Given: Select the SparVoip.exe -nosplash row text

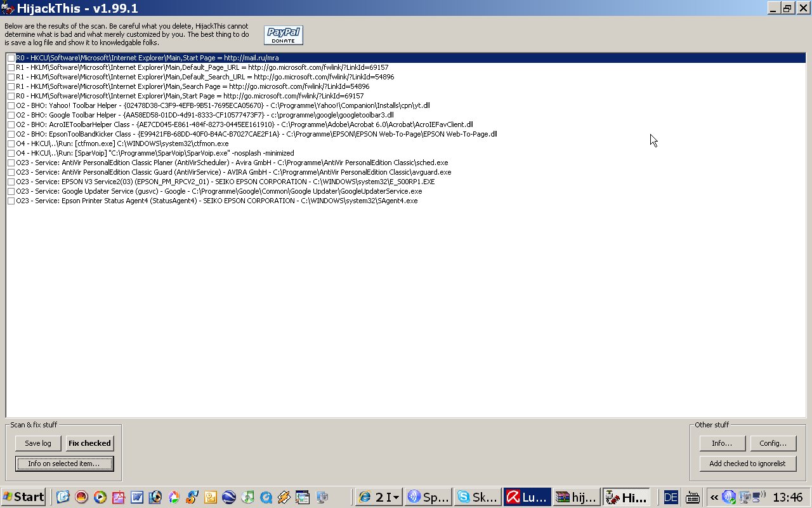Looking at the screenshot, I should 155,153.
